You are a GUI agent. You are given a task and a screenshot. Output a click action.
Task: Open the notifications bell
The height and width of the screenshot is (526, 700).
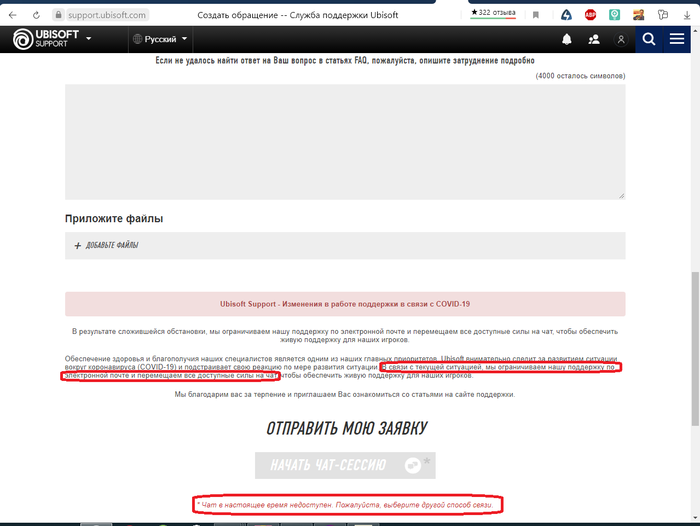click(567, 39)
